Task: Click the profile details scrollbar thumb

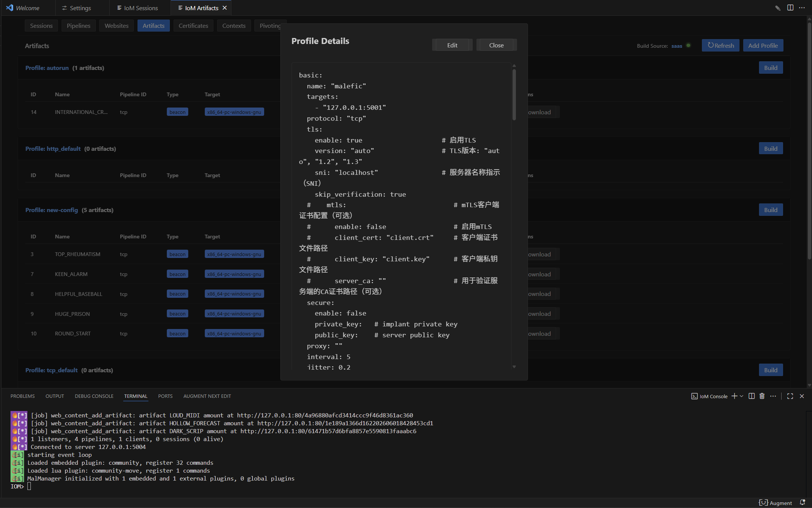Action: (514, 95)
